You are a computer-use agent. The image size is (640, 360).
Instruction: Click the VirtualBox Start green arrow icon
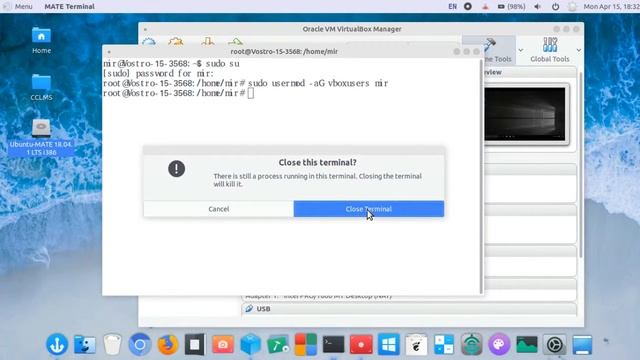click(236, 41)
